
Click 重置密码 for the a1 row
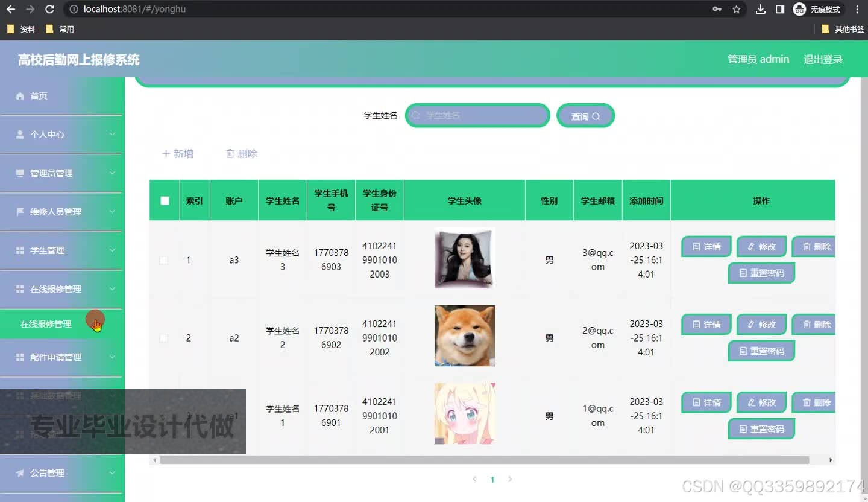coord(761,428)
